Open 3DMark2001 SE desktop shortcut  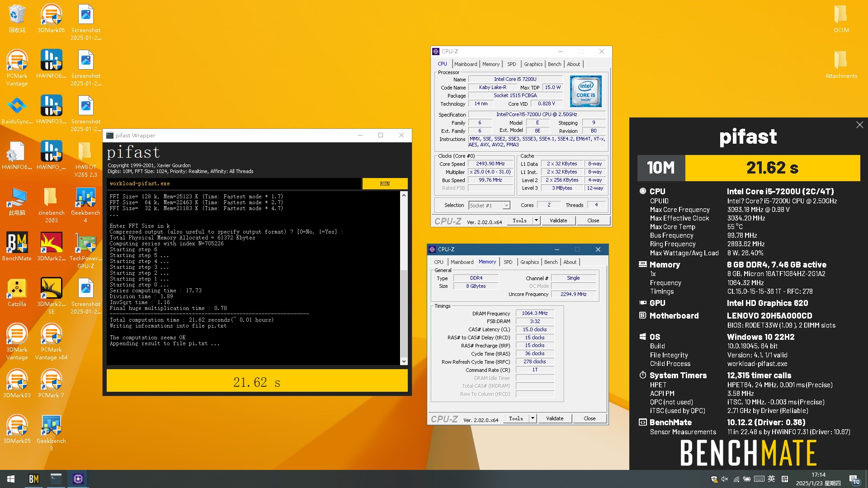[x=51, y=296]
